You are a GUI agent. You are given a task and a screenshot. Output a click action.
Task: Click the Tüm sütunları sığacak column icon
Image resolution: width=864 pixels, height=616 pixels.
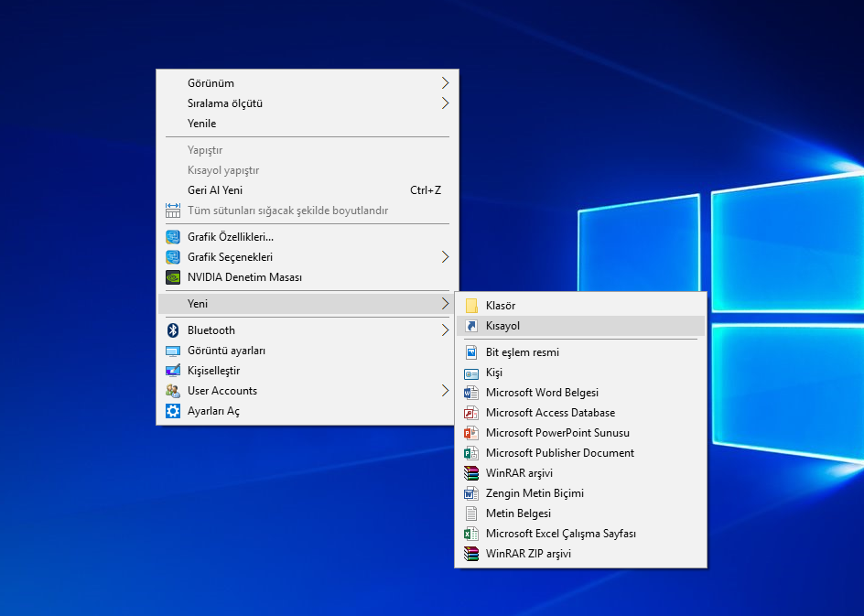tap(173, 211)
